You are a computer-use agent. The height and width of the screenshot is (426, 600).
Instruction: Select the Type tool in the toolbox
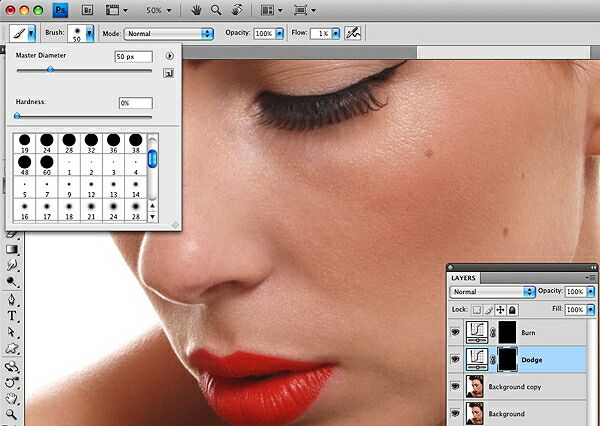[12, 315]
